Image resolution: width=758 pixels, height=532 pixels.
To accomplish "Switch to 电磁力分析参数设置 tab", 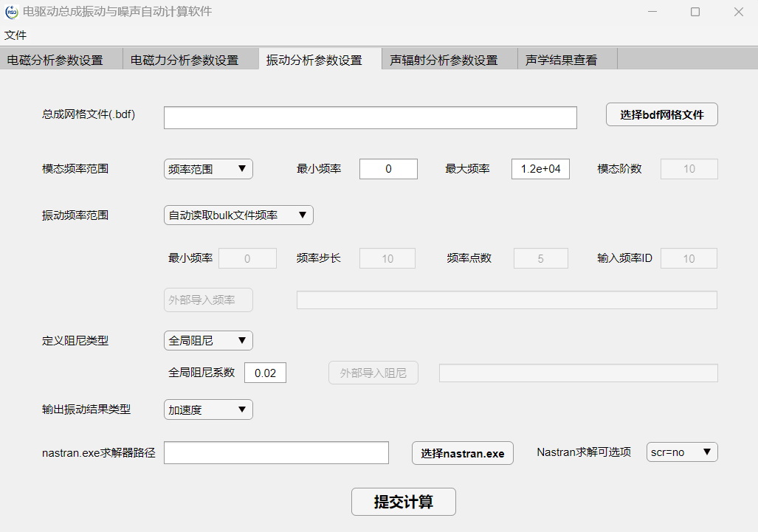I will 185,60.
